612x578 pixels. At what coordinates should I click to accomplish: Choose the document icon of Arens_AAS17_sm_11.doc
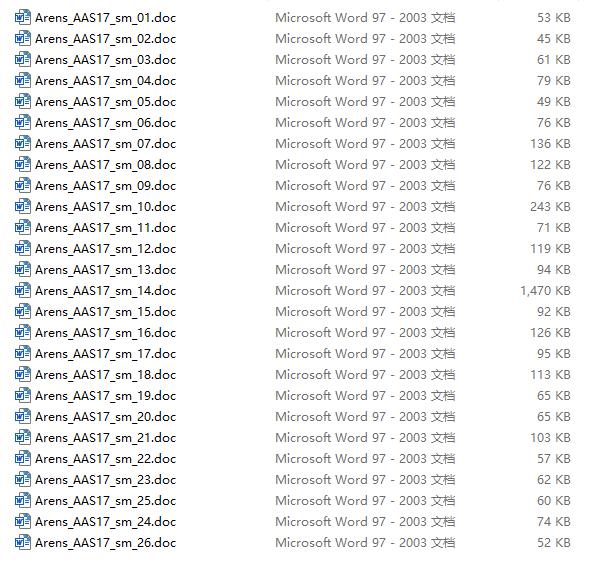pos(23,228)
